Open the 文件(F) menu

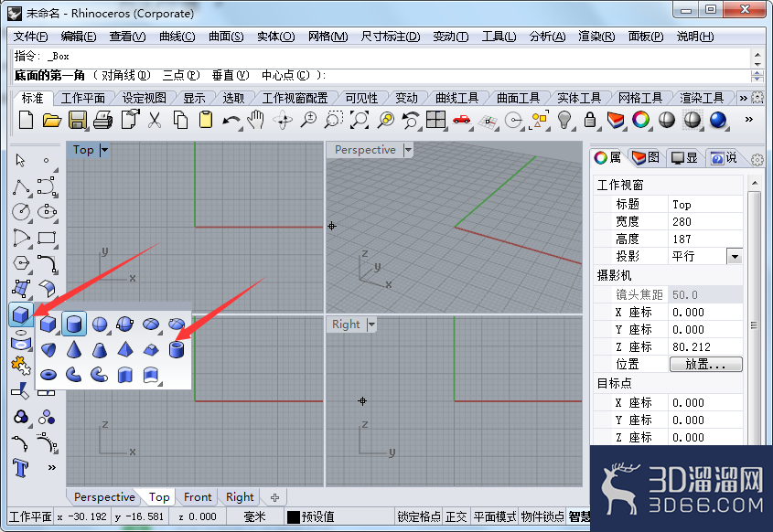[x=30, y=37]
